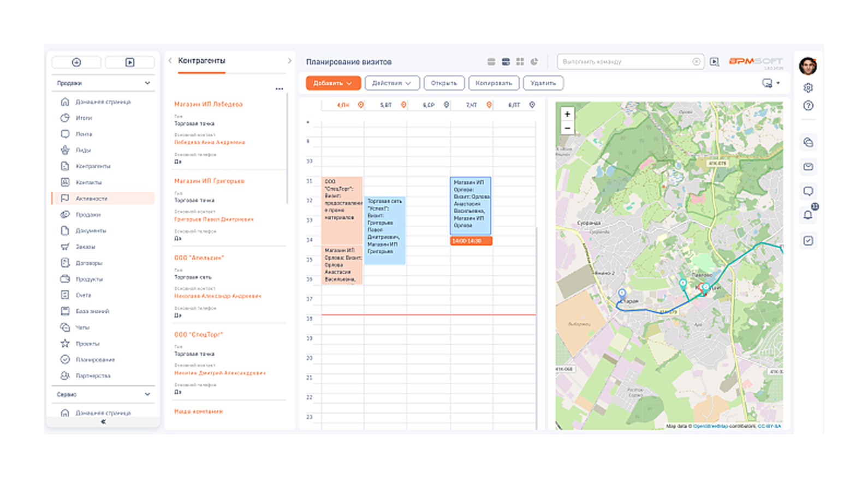Clear the command line with the X icon

[x=696, y=62]
